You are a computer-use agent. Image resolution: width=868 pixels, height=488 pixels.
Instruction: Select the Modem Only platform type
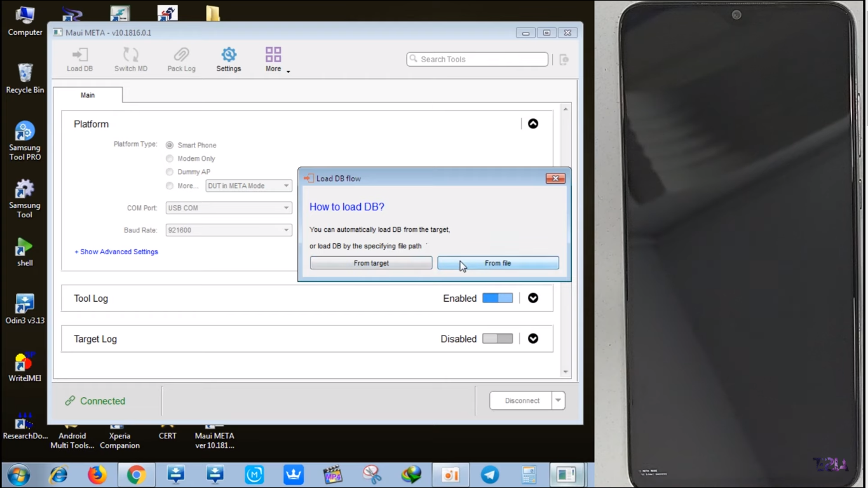coord(170,159)
